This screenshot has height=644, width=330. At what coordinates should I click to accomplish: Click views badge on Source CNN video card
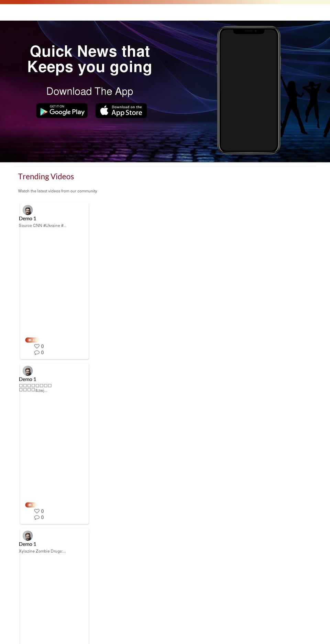pos(32,340)
